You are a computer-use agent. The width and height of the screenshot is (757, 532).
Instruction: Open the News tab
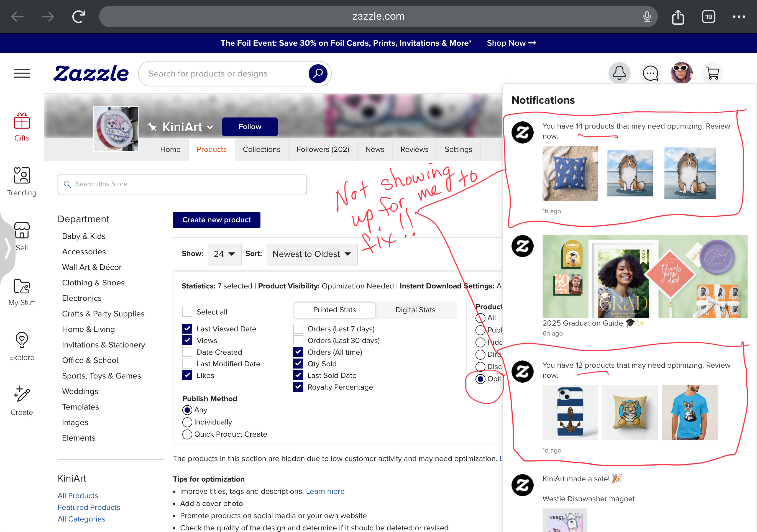pos(375,149)
